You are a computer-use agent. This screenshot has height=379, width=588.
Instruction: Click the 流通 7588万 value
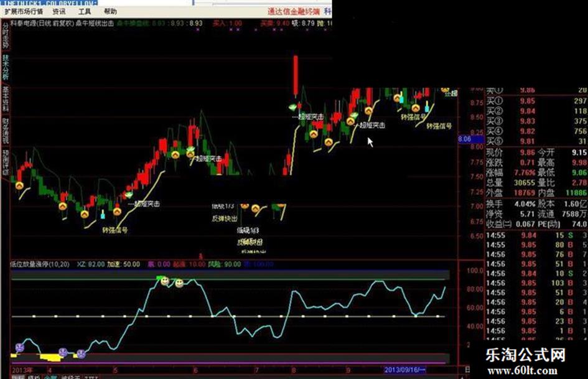574,214
